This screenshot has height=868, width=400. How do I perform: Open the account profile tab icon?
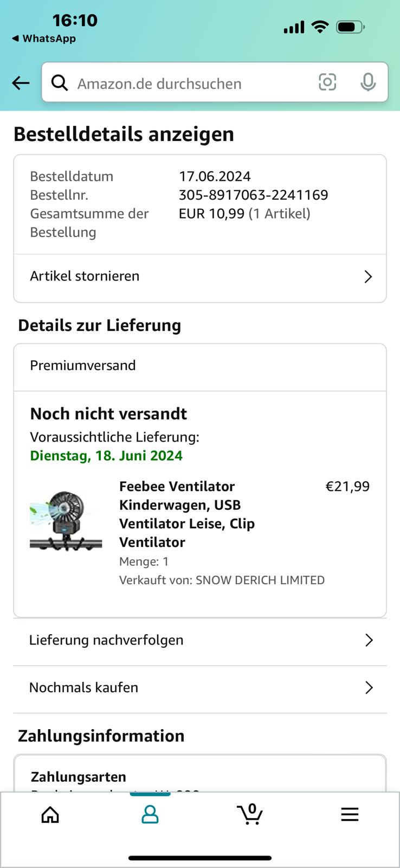pos(150,814)
